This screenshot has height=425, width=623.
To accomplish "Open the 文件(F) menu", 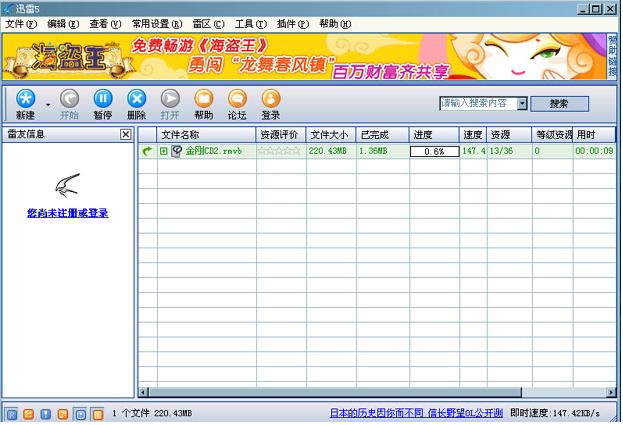I will tap(21, 24).
